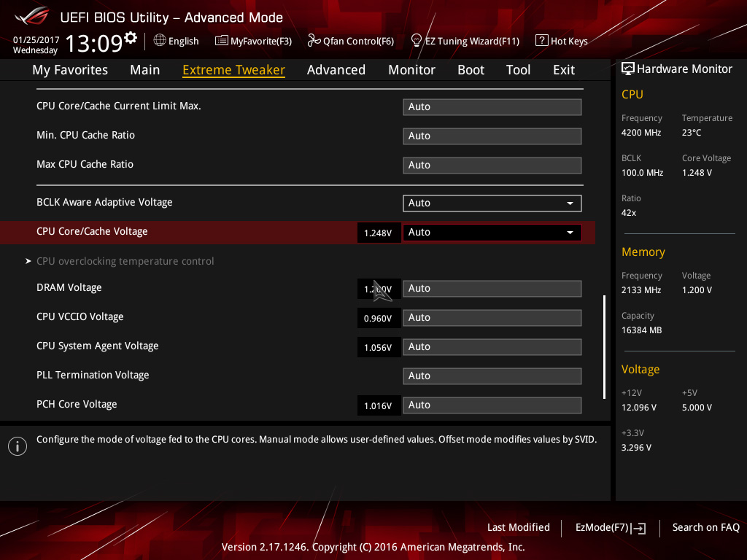747x560 pixels.
Task: Click the PLL Termination Voltage label
Action: pos(93,376)
